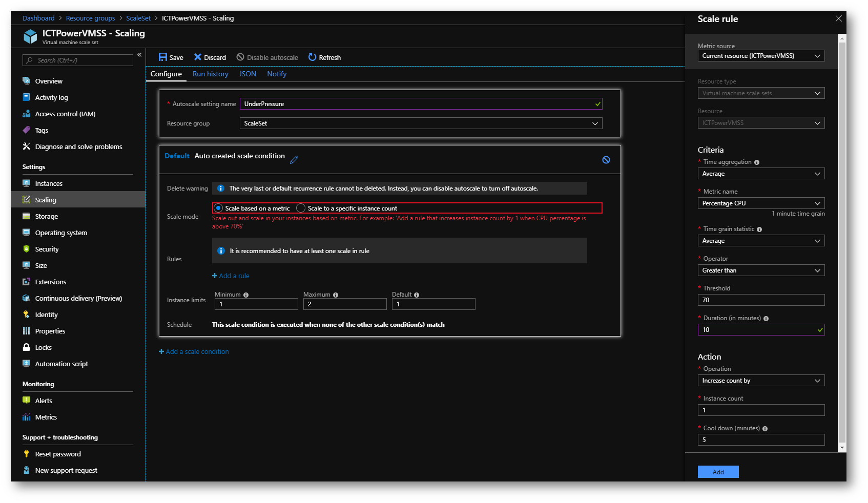Click the Save disk icon in toolbar
Screen dimensions: 868x503
click(x=163, y=57)
